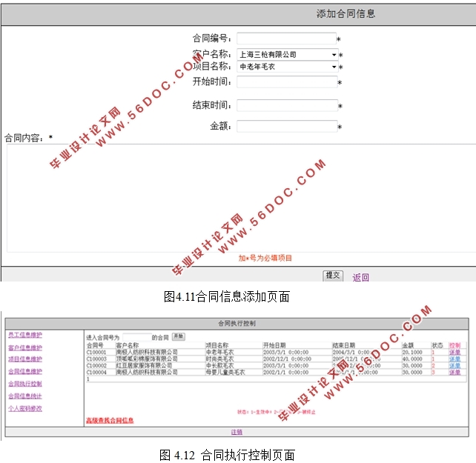Click the C100004 contract number cell
Viewport: 476px width, 463px height.
point(96,373)
